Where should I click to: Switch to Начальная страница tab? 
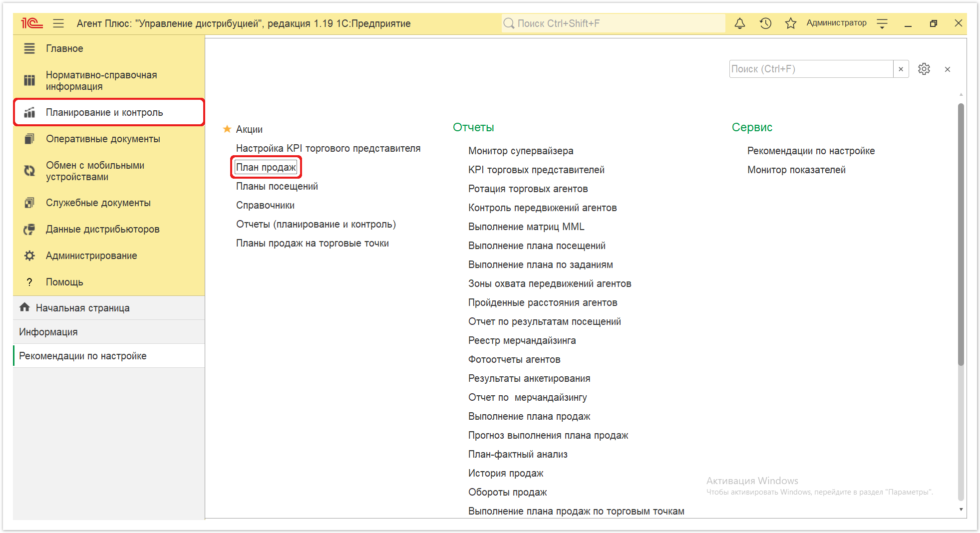109,308
